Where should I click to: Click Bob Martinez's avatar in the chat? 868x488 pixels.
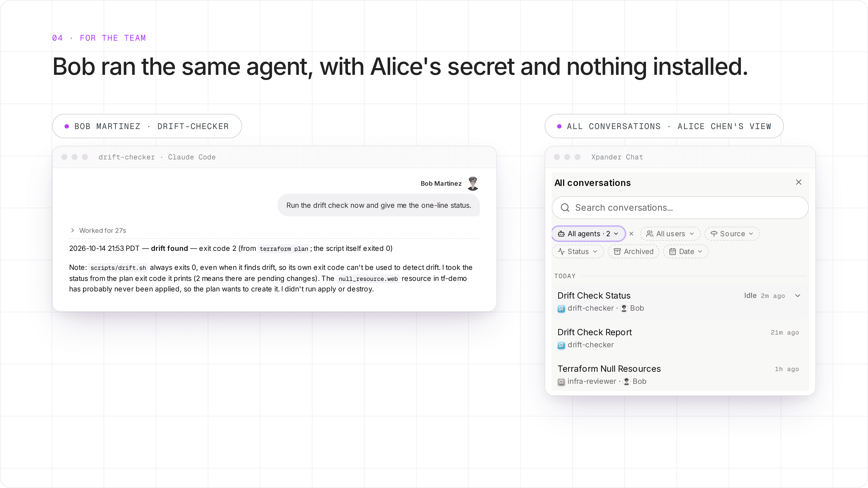[473, 184]
